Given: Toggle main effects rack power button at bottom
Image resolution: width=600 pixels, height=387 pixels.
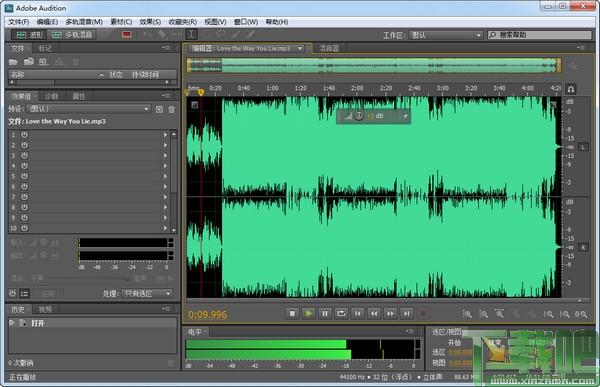Looking at the screenshot, I should [x=13, y=294].
